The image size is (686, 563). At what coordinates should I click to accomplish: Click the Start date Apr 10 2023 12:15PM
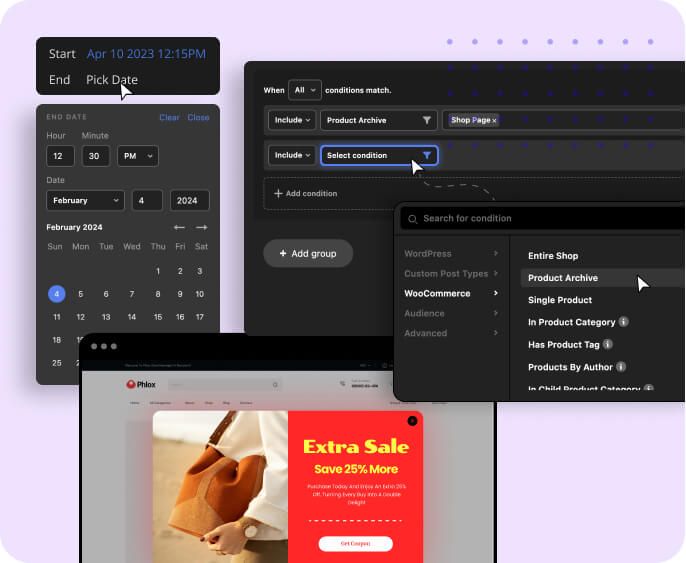[x=146, y=54]
